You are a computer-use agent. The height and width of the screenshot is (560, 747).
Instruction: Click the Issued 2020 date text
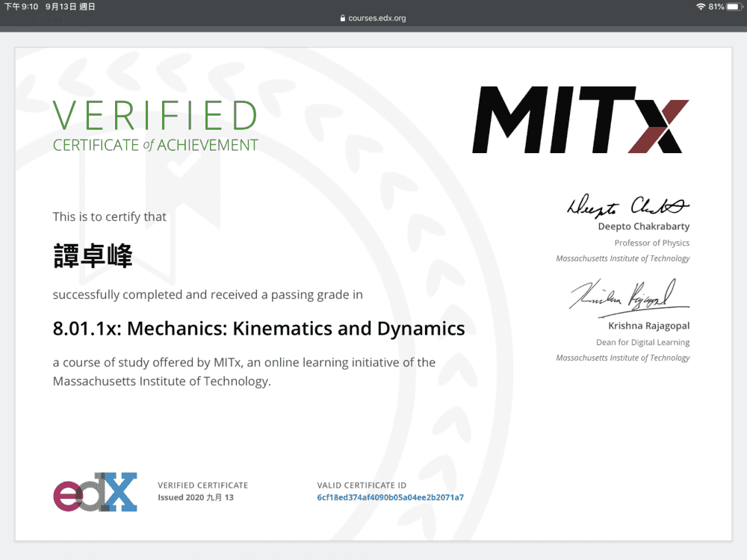tap(196, 497)
